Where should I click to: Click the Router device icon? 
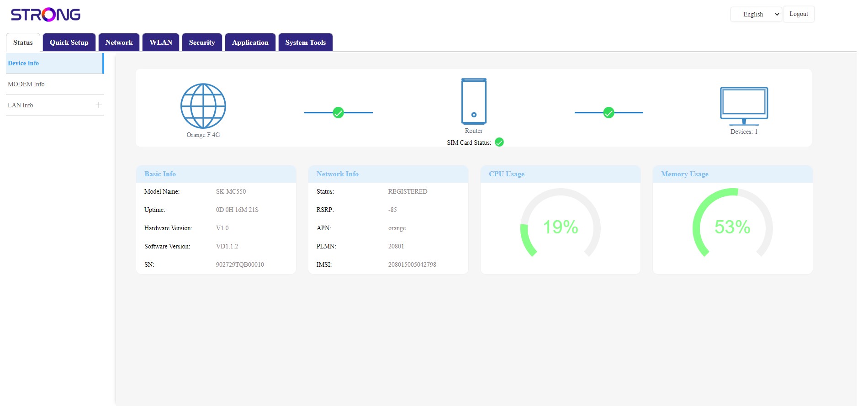(474, 101)
